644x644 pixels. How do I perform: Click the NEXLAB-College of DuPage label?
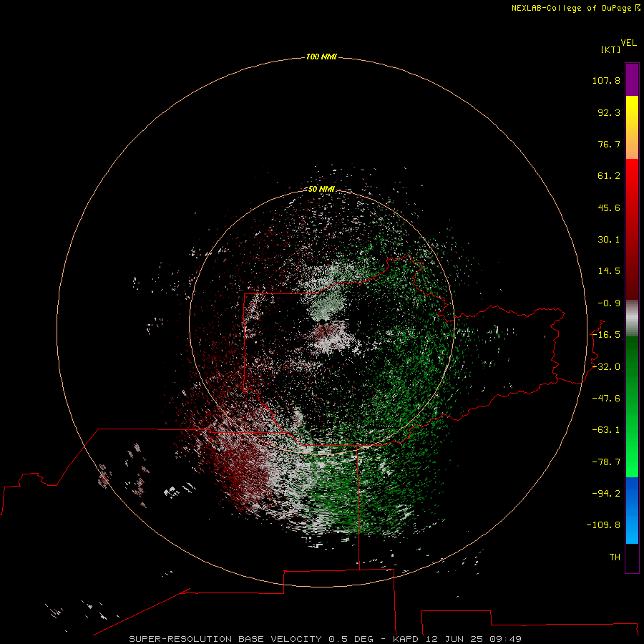[575, 8]
